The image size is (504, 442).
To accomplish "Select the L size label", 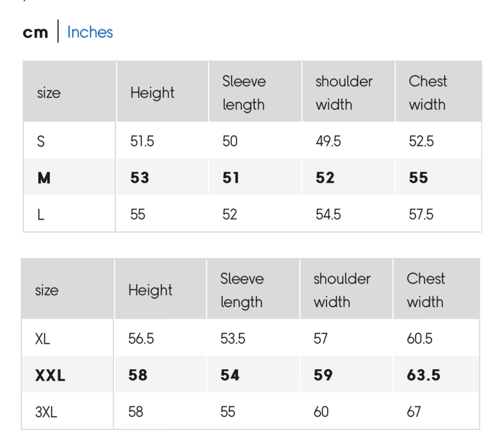I will click(x=41, y=214).
